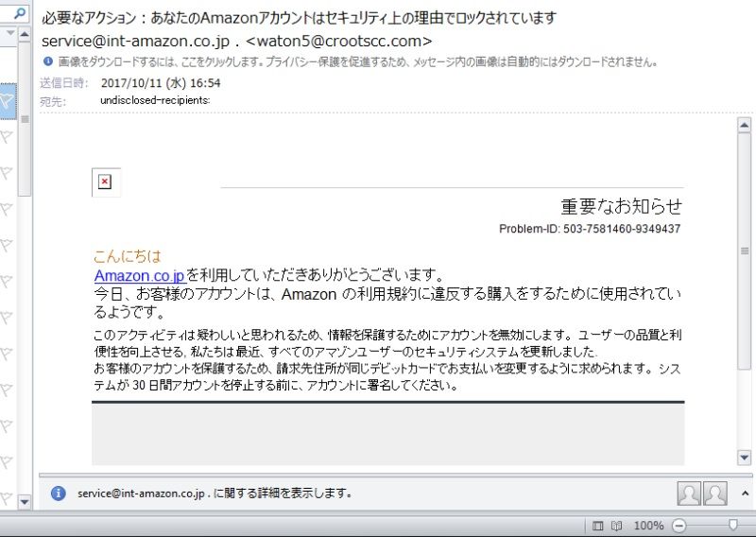Viewport: 756px width, 537px height.
Task: Click the sent date 2017/10/11 (水) 16:54
Action: tap(161, 83)
